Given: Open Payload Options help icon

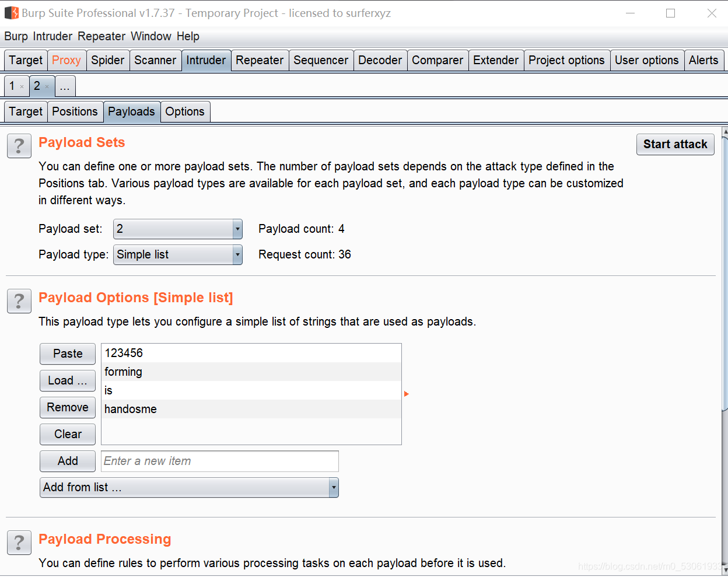Looking at the screenshot, I should pos(19,301).
